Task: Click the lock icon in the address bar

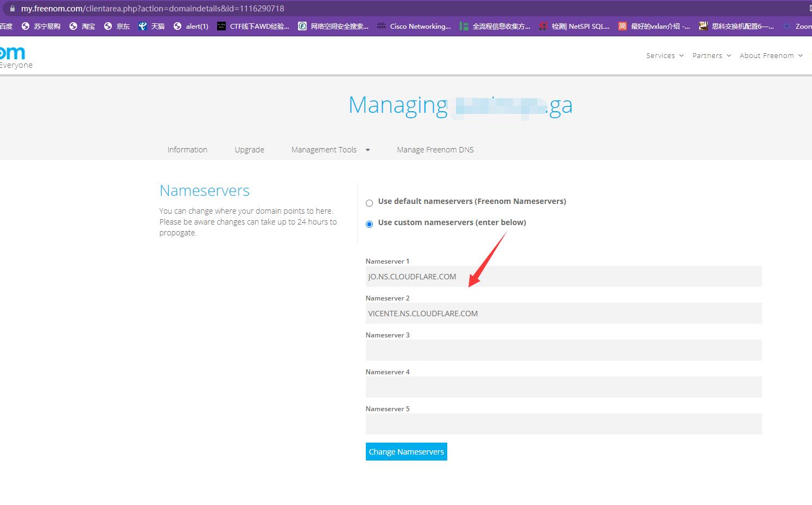Action: point(12,9)
